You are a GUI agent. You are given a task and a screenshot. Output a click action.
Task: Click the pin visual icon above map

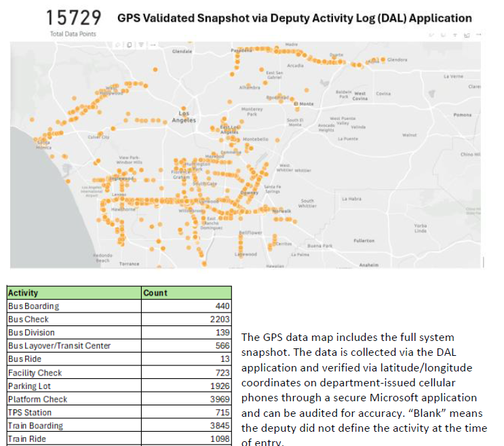click(x=431, y=34)
